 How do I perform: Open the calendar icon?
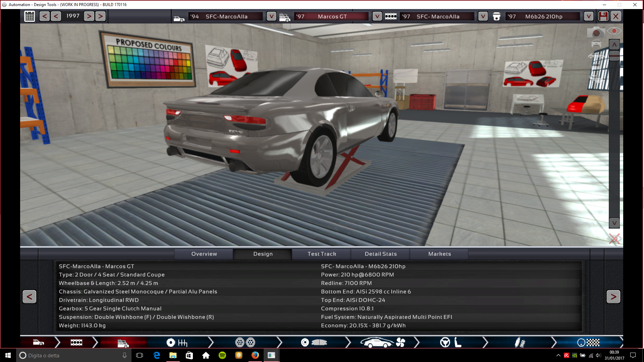[x=30, y=16]
